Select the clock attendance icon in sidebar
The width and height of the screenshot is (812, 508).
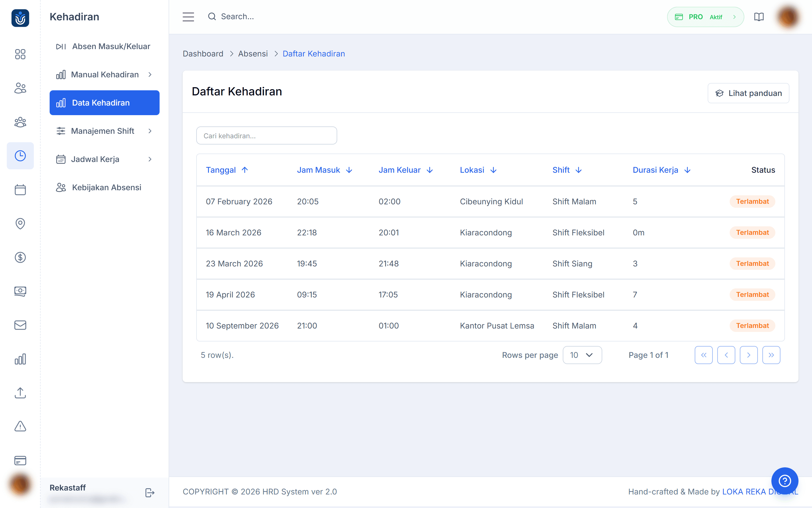[x=20, y=156]
